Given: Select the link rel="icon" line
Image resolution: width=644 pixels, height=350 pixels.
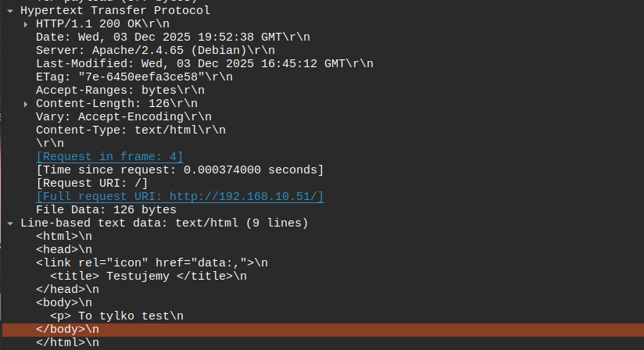Looking at the screenshot, I should pos(152,262).
